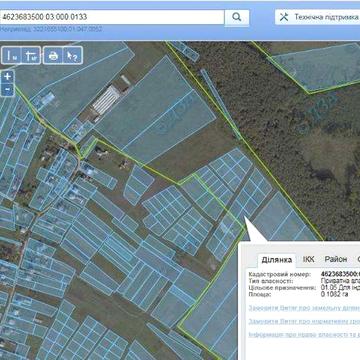Image resolution: width=360 pixels, height=360 pixels.
Task: Click the Кадастровий номер value 4623683500
Action: pyautogui.click(x=340, y=274)
